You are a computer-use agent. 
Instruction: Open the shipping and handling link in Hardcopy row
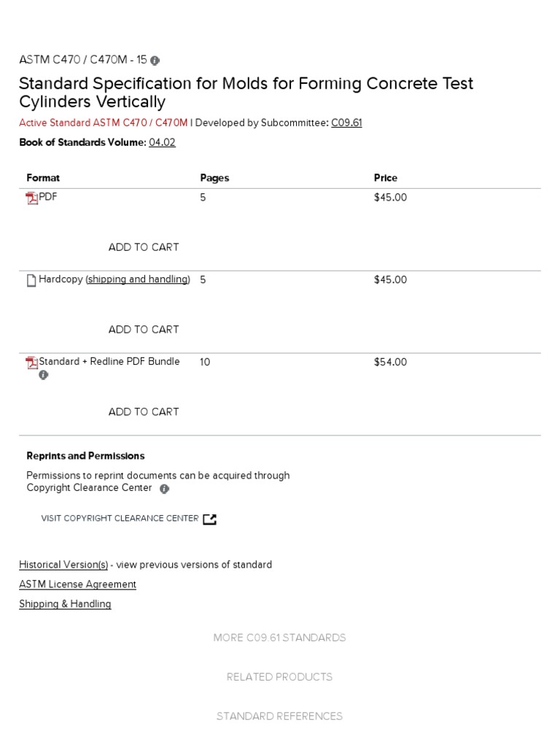click(138, 279)
